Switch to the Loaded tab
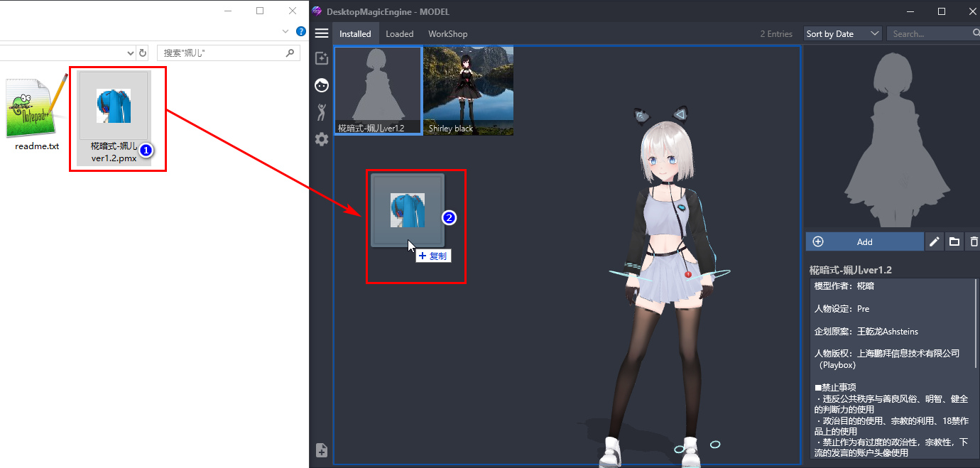980x468 pixels. coord(400,33)
